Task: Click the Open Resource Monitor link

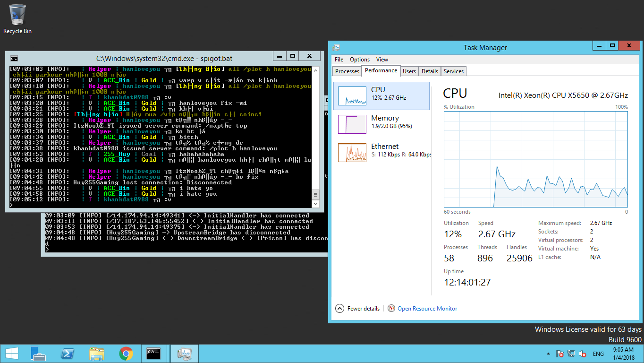Action: [427, 309]
